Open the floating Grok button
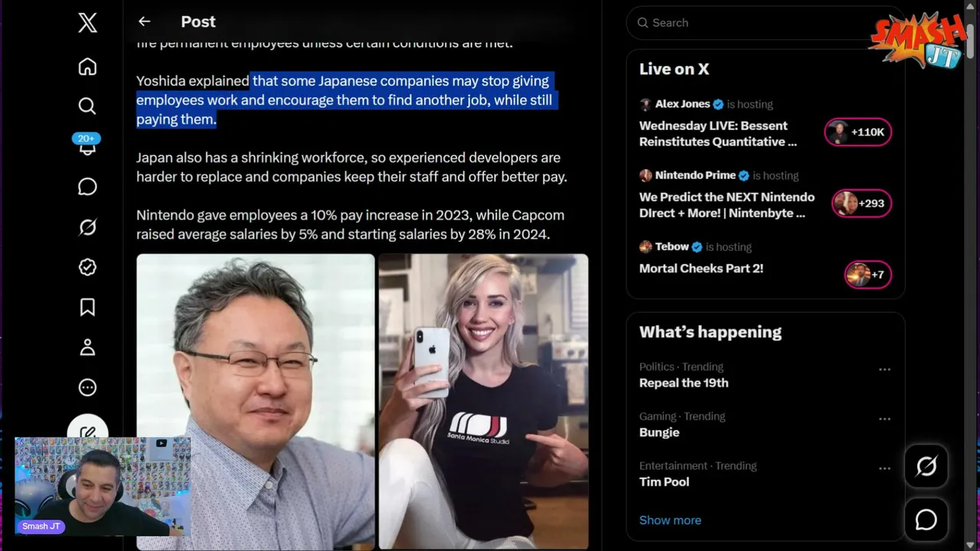 (x=926, y=466)
